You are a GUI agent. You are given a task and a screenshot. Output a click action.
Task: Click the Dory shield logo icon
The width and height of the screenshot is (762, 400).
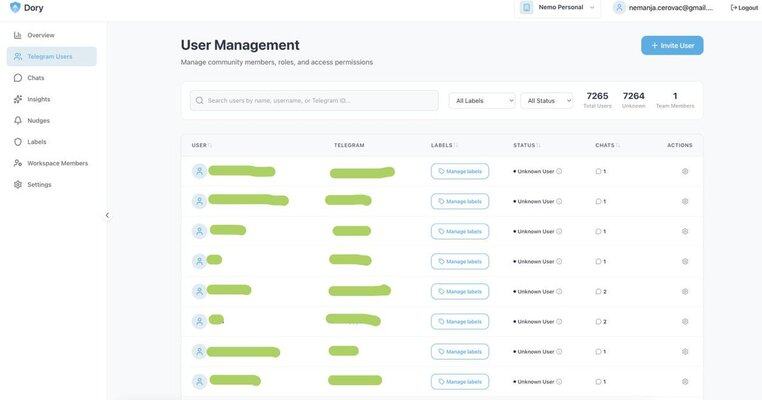15,8
